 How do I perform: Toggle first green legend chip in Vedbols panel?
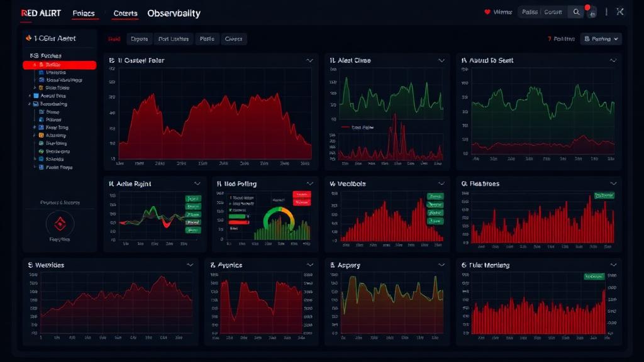coord(435,196)
